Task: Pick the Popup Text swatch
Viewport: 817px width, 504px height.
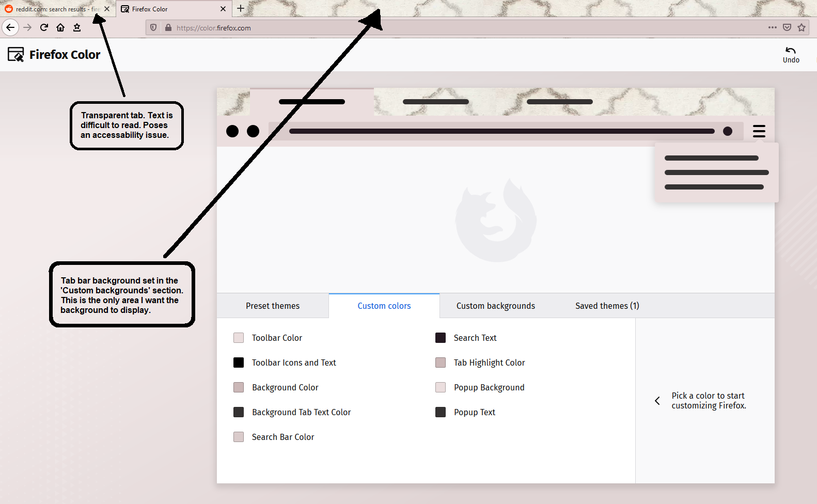Action: click(x=441, y=412)
